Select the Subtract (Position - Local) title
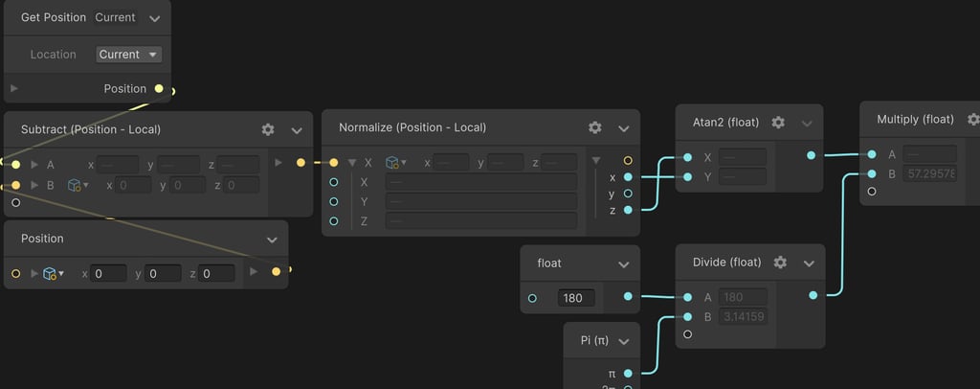Viewport: 980px width, 389px height. click(91, 129)
